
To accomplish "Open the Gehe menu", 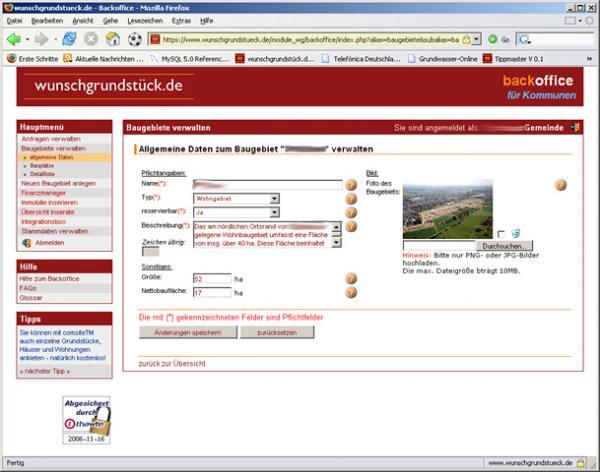I will [x=110, y=21].
